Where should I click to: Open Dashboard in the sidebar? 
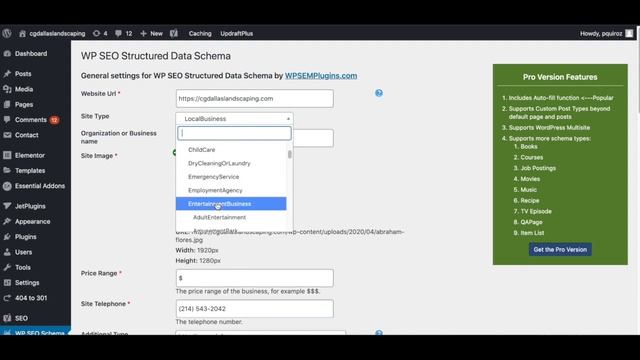click(x=31, y=53)
